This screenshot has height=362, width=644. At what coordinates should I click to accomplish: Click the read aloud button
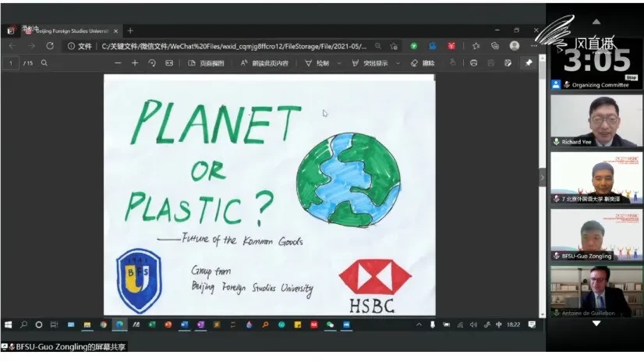click(264, 63)
